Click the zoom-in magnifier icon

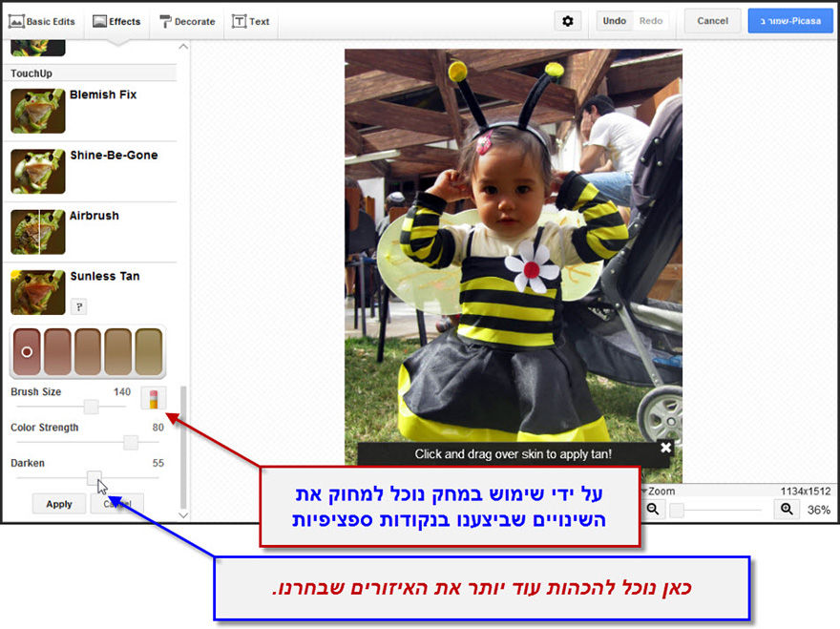[787, 509]
